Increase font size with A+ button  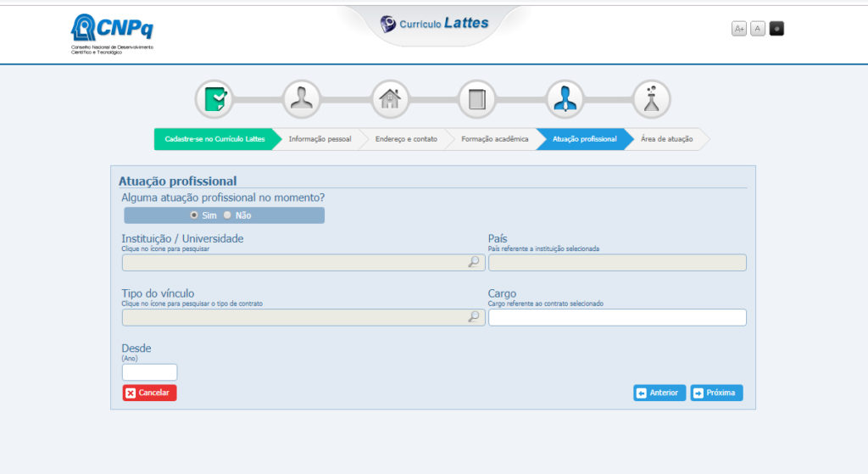pyautogui.click(x=739, y=29)
